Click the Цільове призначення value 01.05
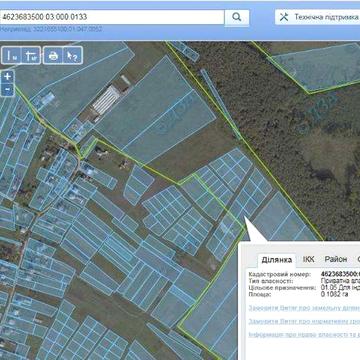 point(340,288)
